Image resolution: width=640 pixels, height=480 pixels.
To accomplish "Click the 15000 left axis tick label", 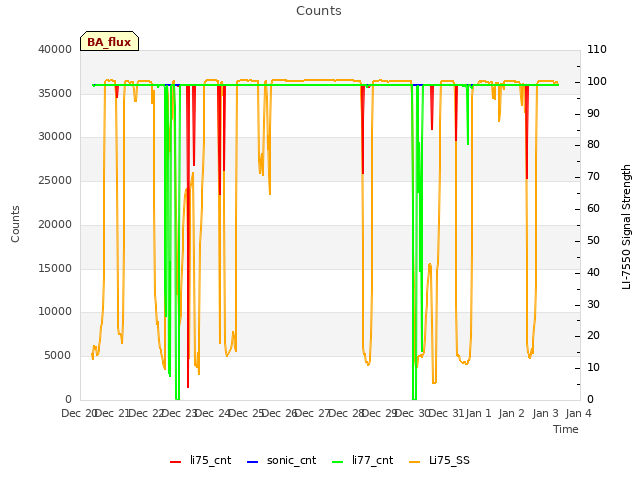I will [55, 269].
